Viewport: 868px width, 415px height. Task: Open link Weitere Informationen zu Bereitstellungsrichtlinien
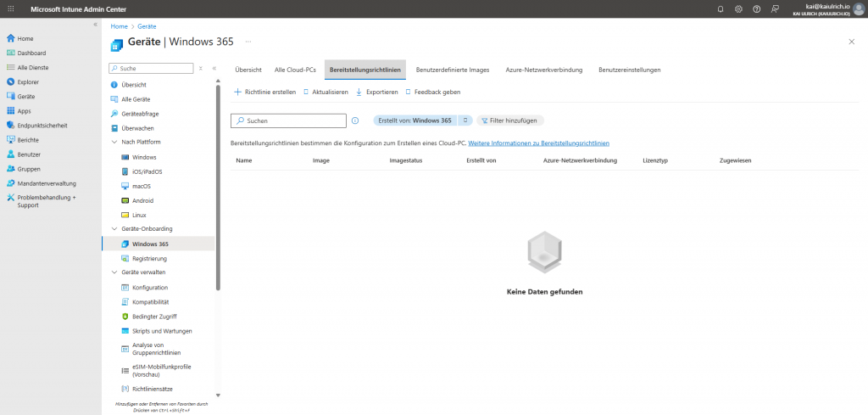click(538, 143)
